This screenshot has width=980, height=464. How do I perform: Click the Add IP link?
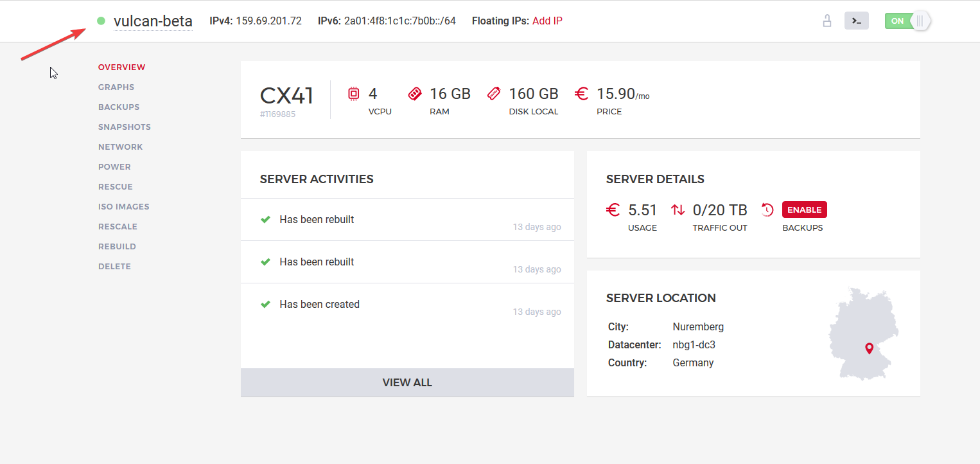[x=547, y=21]
